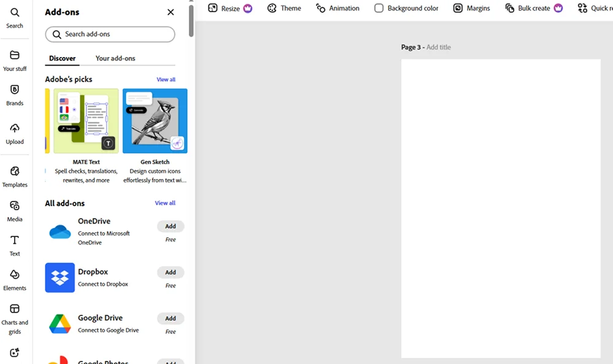
Task: Switch to the Discover tab
Action: click(62, 58)
